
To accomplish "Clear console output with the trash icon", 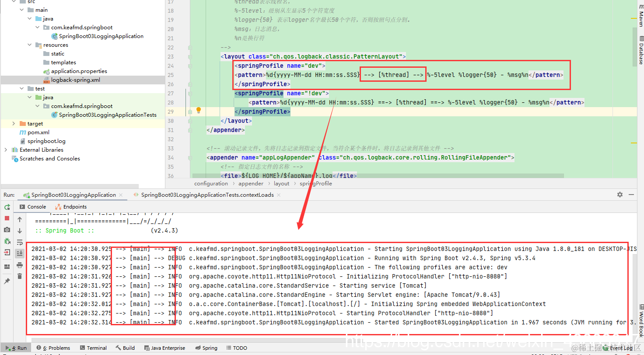I will click(20, 276).
